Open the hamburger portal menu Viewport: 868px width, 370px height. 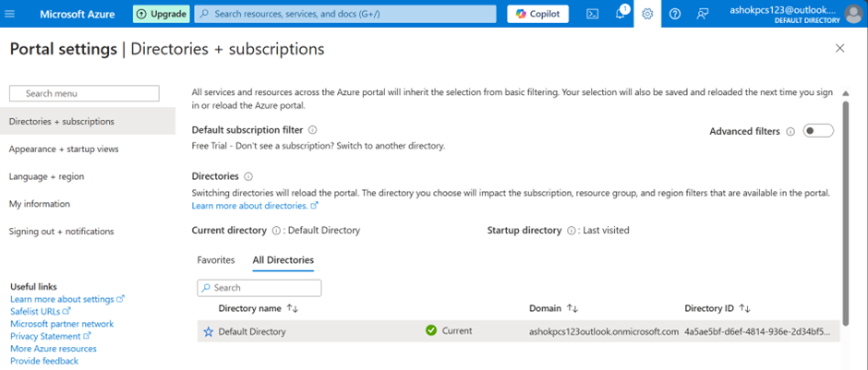(x=11, y=14)
